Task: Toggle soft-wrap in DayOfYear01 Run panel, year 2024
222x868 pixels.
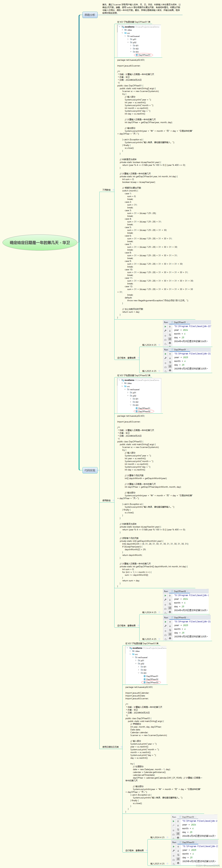Action: point(170,335)
